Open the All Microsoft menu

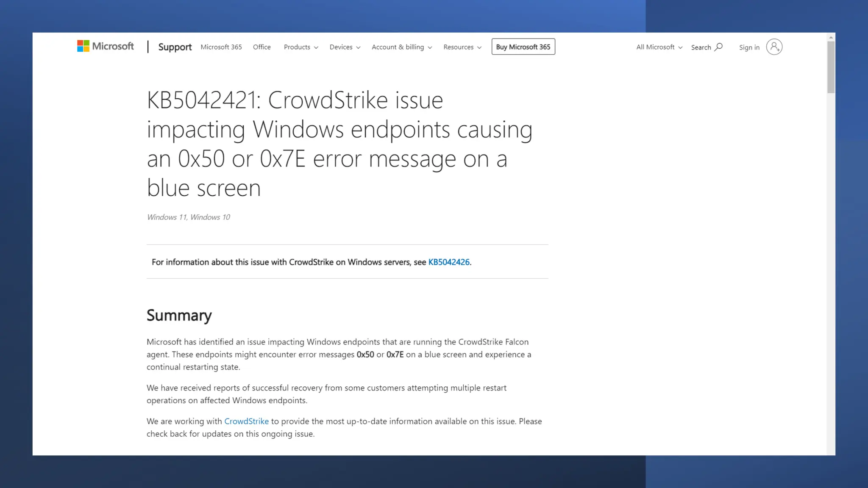coord(659,47)
